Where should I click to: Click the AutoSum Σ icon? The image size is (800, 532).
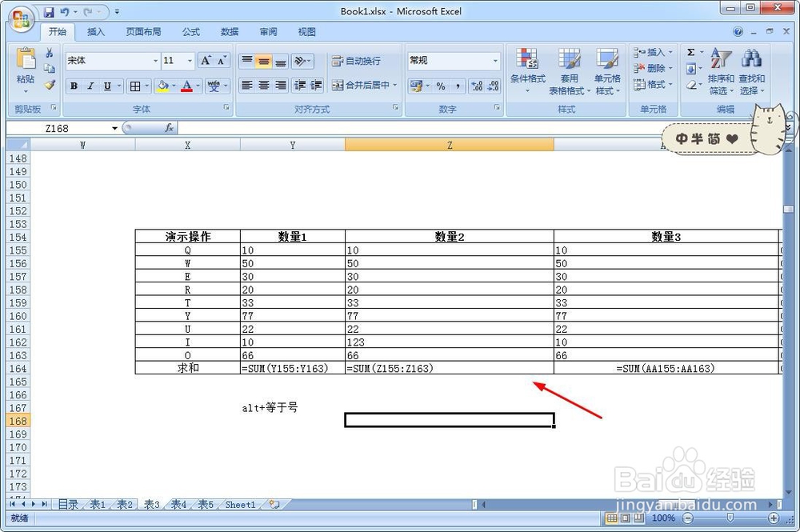(x=690, y=52)
